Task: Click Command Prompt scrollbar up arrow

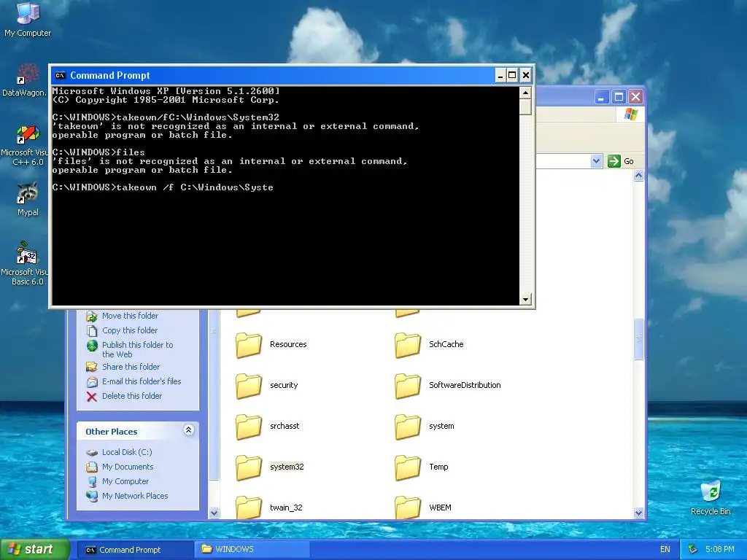Action: pyautogui.click(x=525, y=93)
